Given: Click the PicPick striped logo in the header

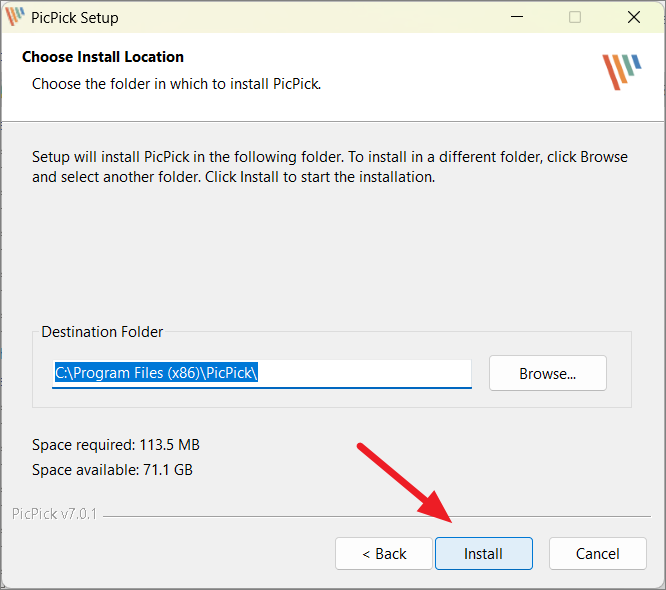Looking at the screenshot, I should [x=622, y=72].
